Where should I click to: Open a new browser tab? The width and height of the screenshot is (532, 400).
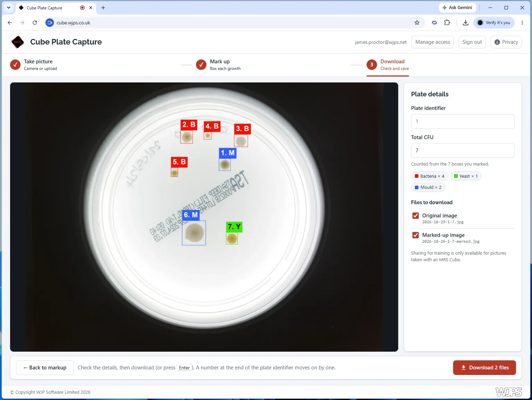(x=103, y=8)
